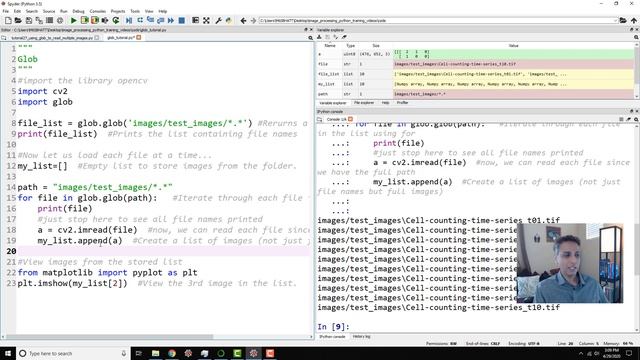Open File Explorer from the taskbar
The height and width of the screenshot is (360, 640).
pyautogui.click(x=156, y=353)
